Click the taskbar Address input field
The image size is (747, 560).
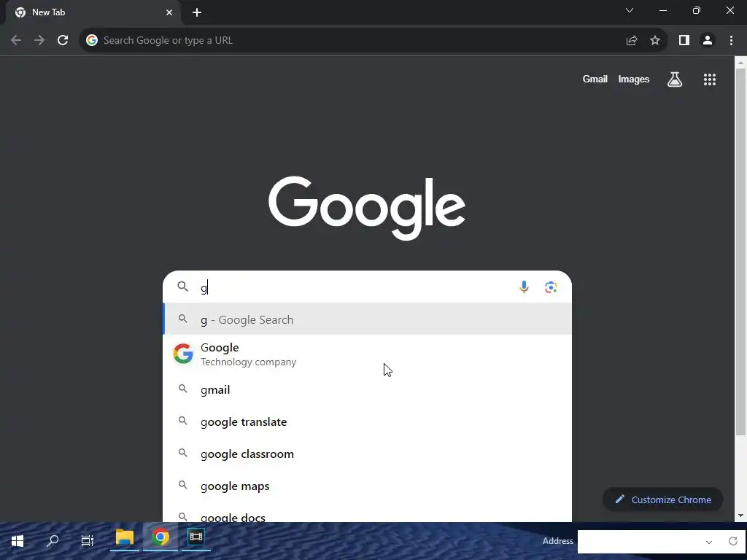[x=640, y=542]
